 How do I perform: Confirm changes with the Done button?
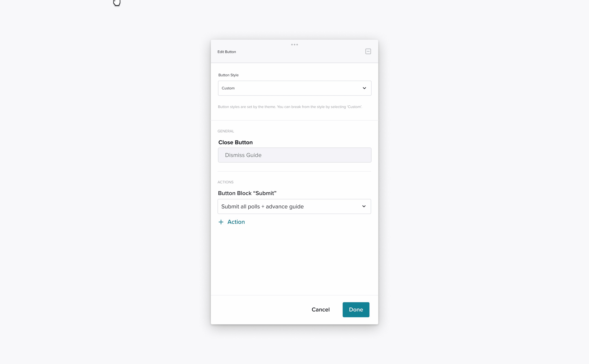(x=356, y=310)
